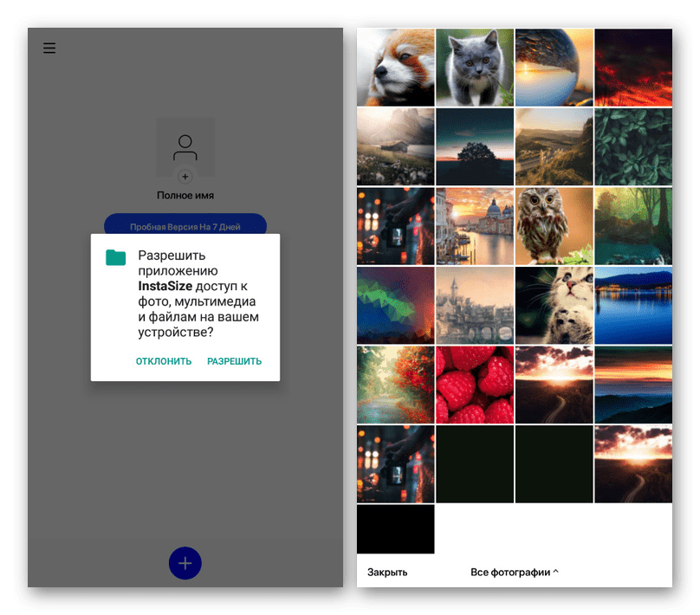This screenshot has width=700, height=615.
Task: Tap the profile avatar placeholder icon
Action: click(x=185, y=147)
